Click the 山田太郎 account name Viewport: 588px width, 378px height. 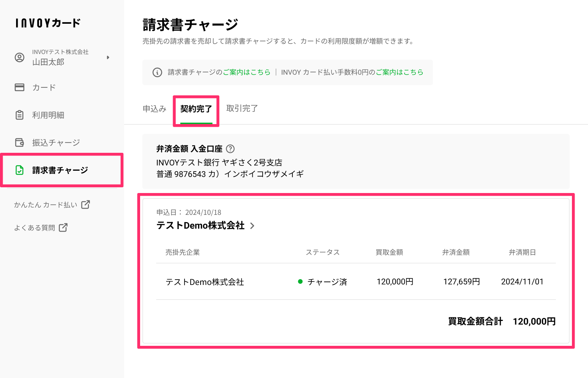coord(48,62)
